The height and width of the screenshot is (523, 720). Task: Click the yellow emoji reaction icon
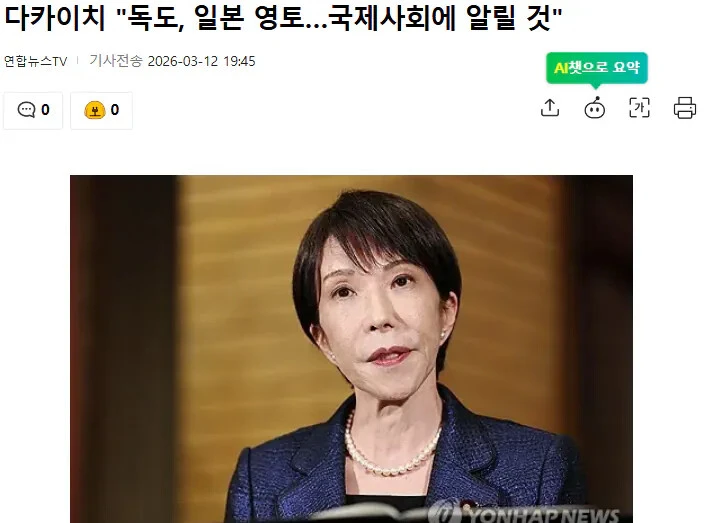pos(95,110)
